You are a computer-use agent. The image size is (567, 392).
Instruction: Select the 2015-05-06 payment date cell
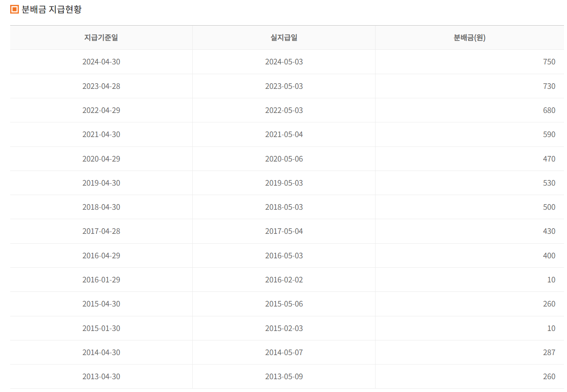(x=284, y=304)
